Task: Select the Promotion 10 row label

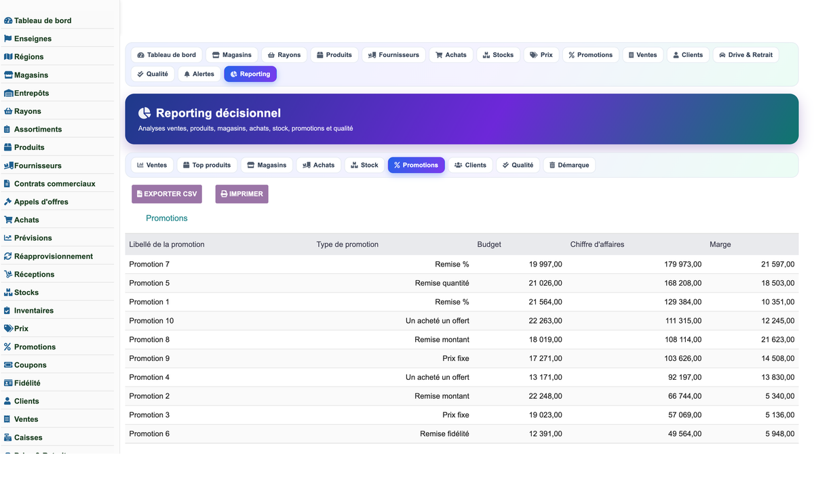Action: click(x=151, y=321)
